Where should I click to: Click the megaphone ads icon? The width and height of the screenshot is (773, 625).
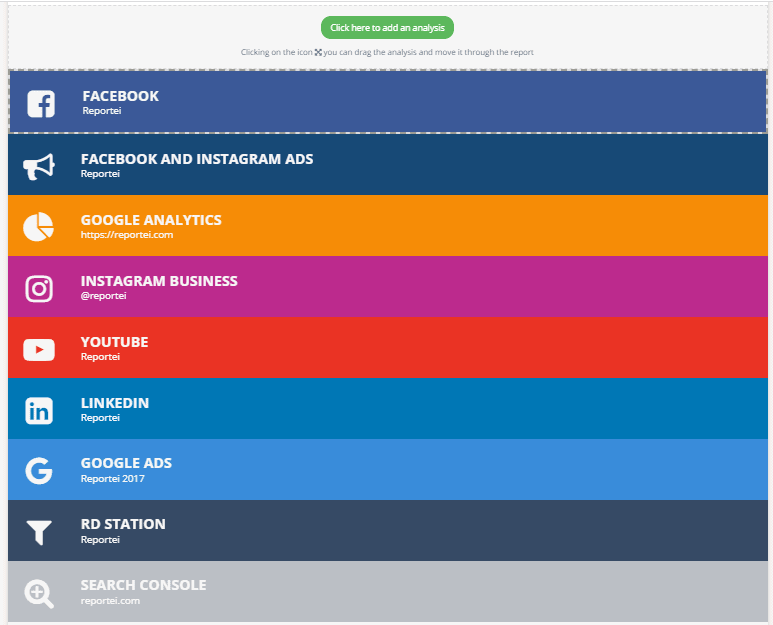click(39, 167)
